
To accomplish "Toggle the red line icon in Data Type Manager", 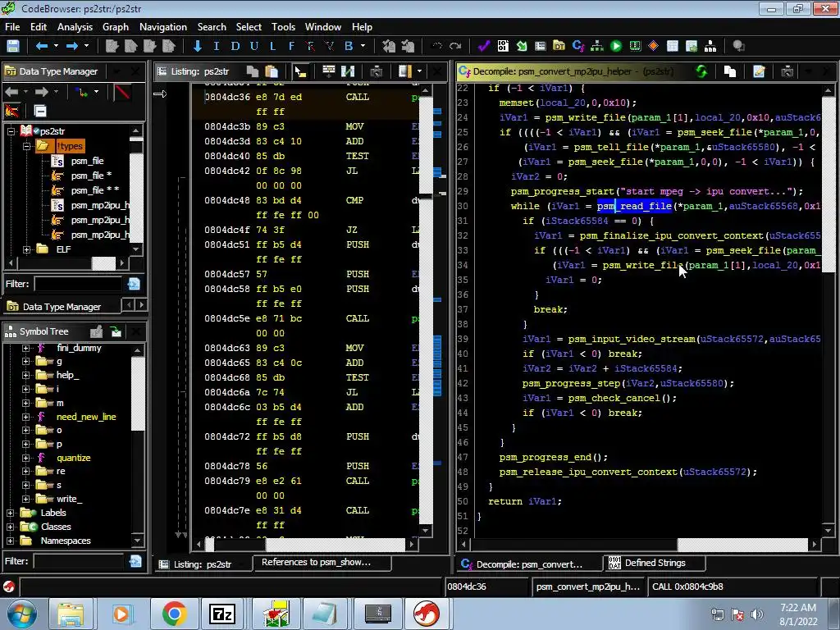I will pos(122,92).
